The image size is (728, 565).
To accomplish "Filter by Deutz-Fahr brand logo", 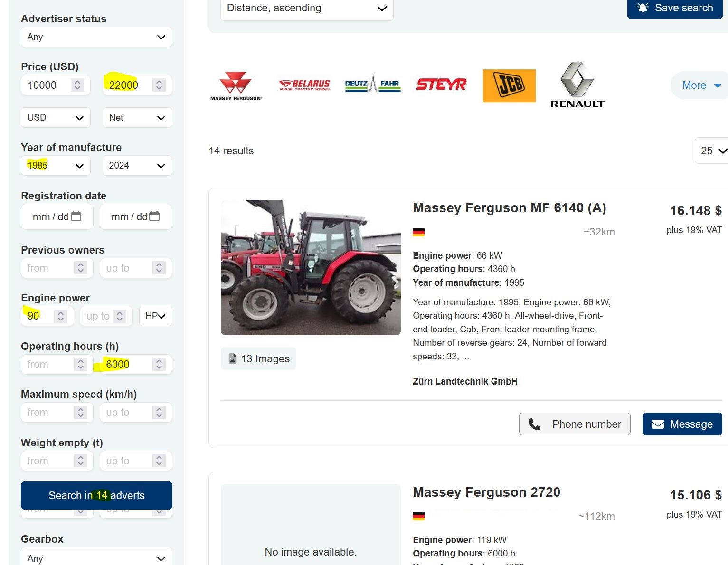I will pos(373,84).
